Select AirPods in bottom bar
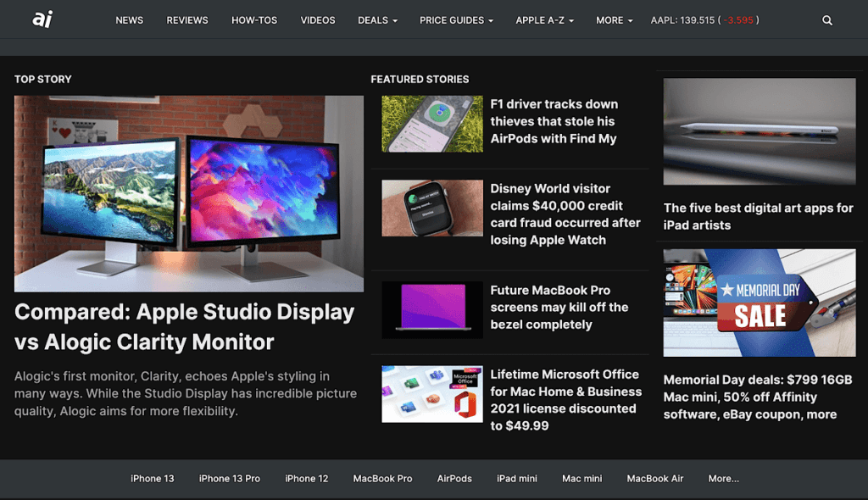The height and width of the screenshot is (500, 868). tap(454, 479)
